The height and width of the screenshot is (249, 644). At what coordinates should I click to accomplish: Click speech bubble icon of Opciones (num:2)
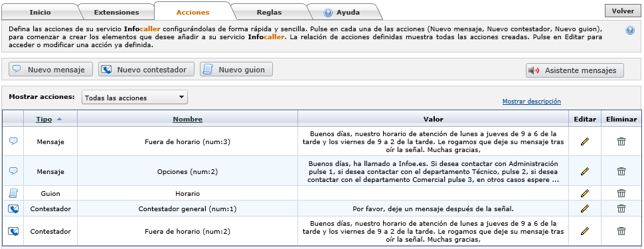[13, 171]
